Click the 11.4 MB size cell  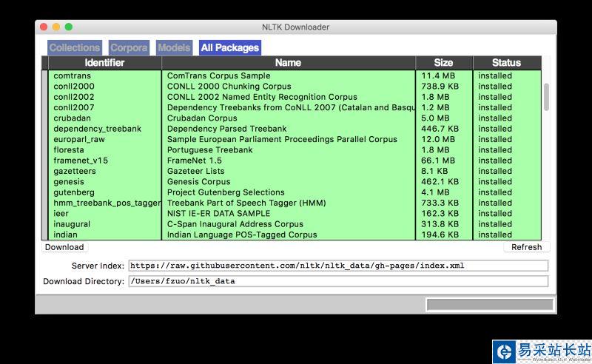click(438, 75)
